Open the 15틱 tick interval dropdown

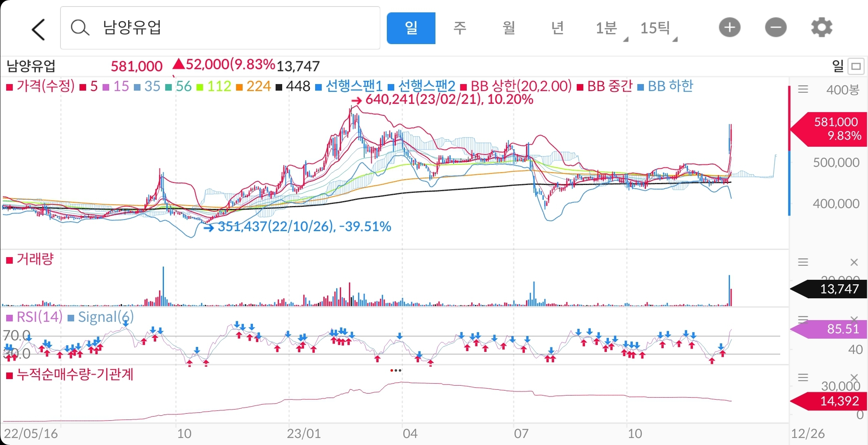tap(658, 29)
